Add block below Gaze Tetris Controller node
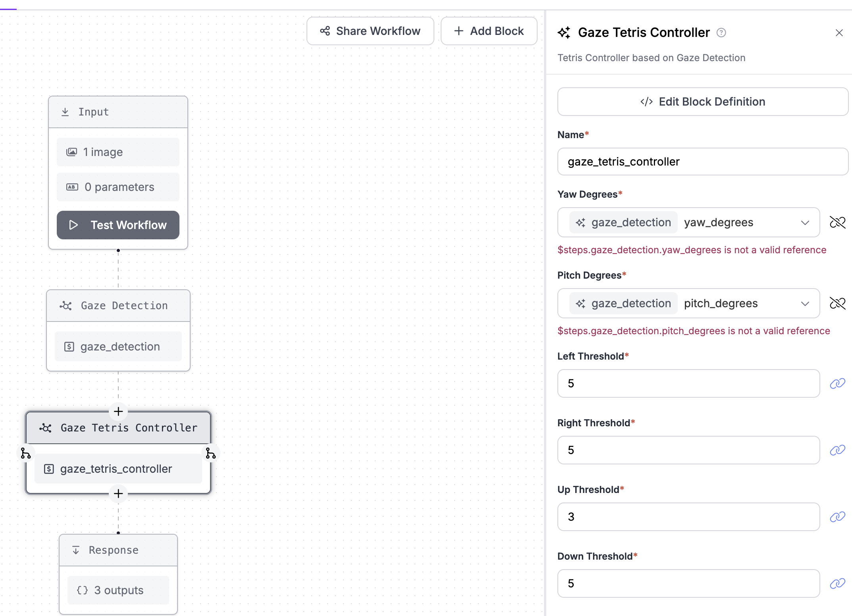The image size is (852, 616). 118,493
